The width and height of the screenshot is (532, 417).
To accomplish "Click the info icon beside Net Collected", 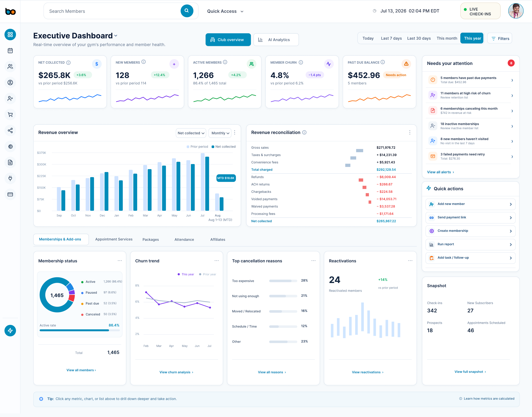I will [69, 63].
